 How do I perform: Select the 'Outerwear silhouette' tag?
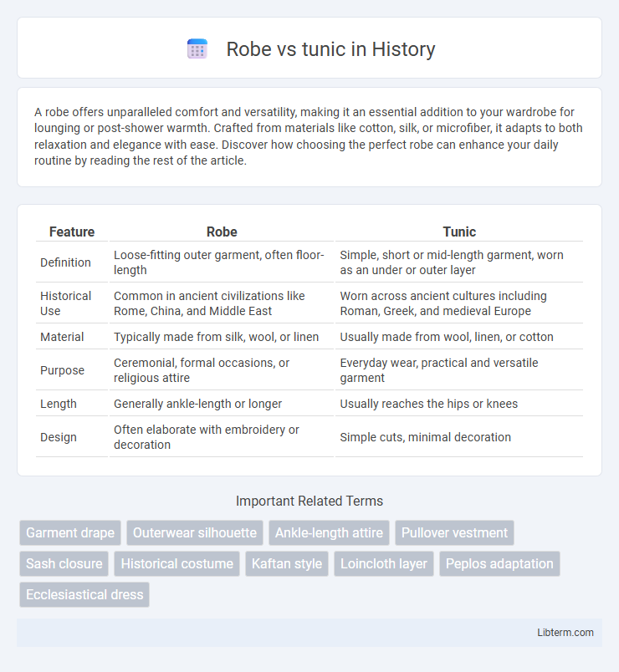tap(195, 532)
